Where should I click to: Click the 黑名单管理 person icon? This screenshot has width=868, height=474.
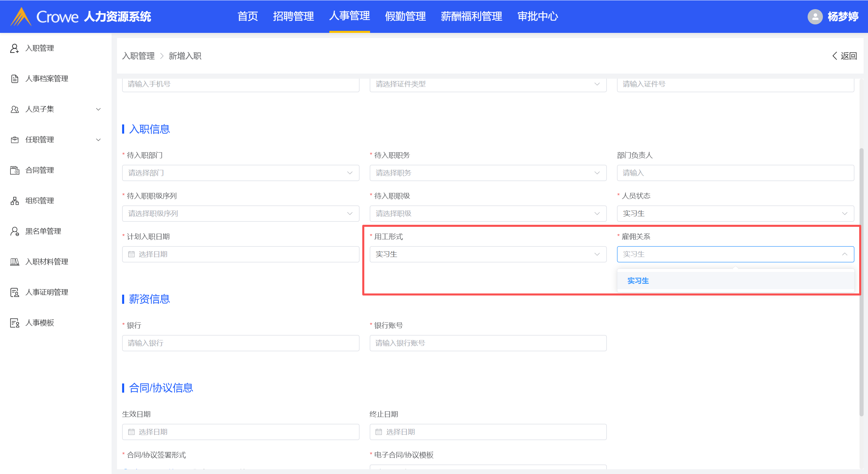[x=14, y=231]
